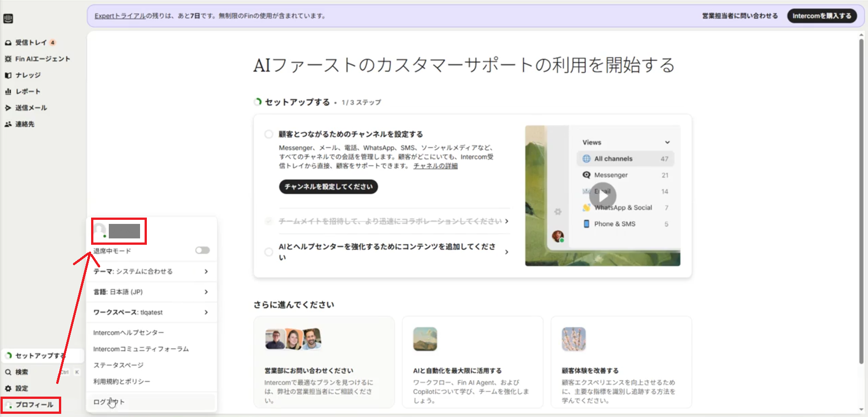Go to Fin AIエージェント
868x417 pixels.
(37, 59)
